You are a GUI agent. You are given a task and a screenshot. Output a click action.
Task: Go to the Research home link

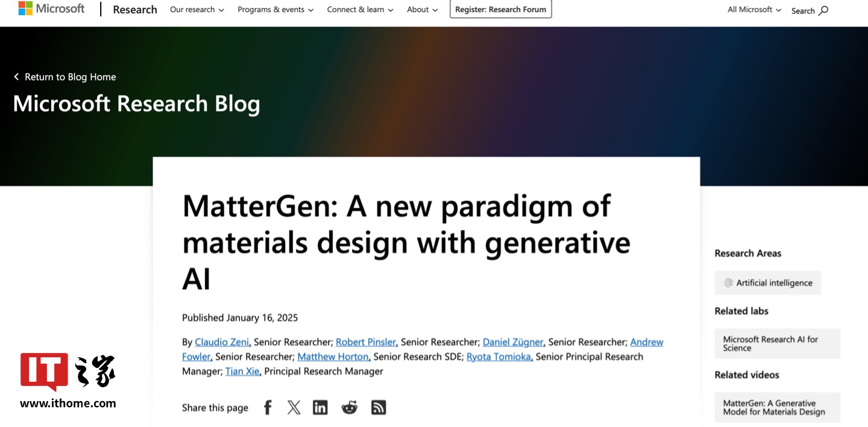coord(135,10)
